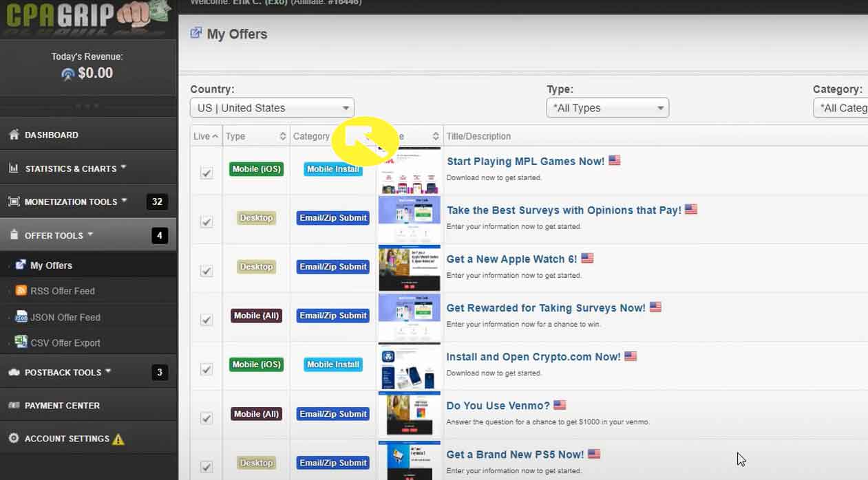Open the My Offers submenu item

pos(88,265)
